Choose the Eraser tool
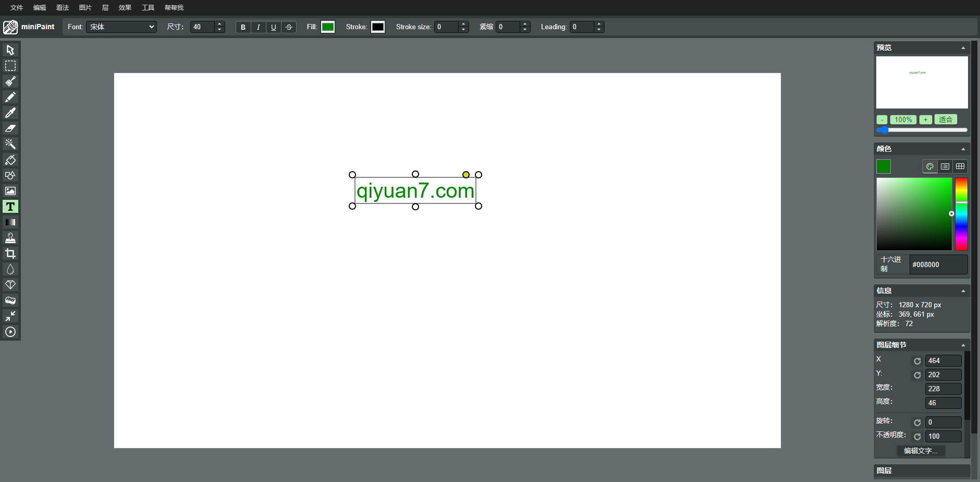The width and height of the screenshot is (980, 482). (10, 128)
